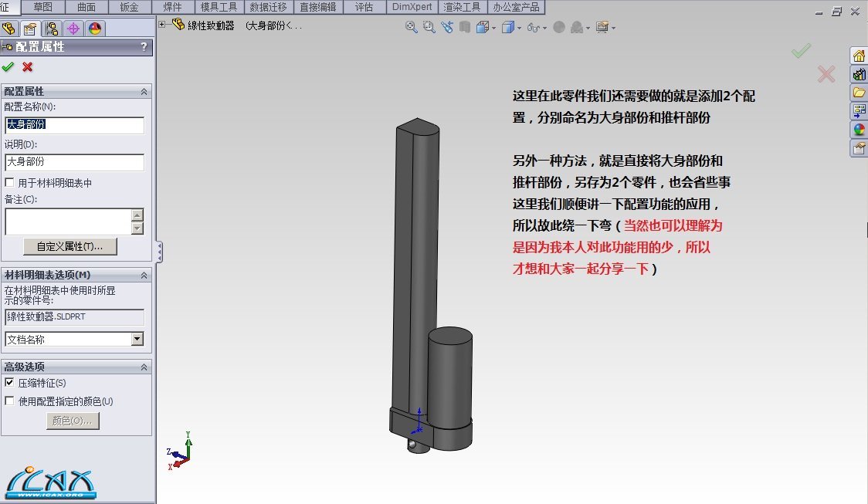This screenshot has width=868, height=504.
Task: Toggle 使用配置指定的颜色 checkbox
Action: (10, 401)
